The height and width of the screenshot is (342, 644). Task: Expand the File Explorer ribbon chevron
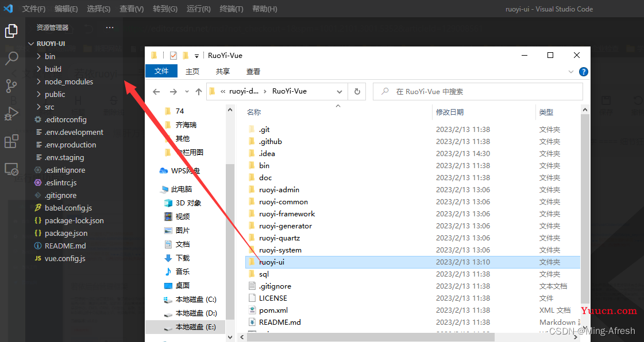pyautogui.click(x=570, y=72)
